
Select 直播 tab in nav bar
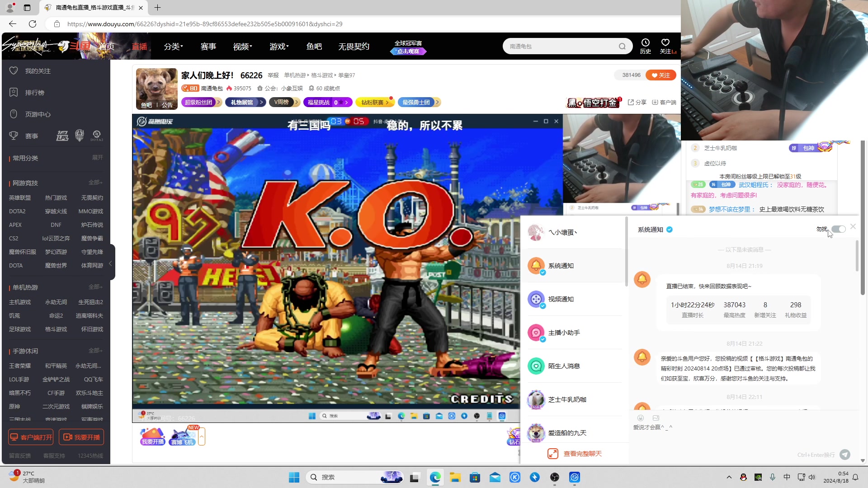(x=139, y=47)
